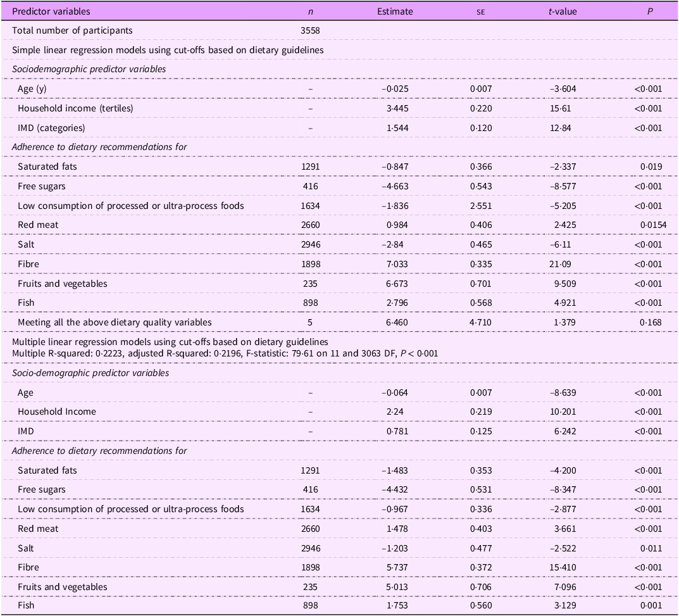This screenshot has width=679, height=616.
Task: Click the estimate 1·753
Action: coord(397,606)
